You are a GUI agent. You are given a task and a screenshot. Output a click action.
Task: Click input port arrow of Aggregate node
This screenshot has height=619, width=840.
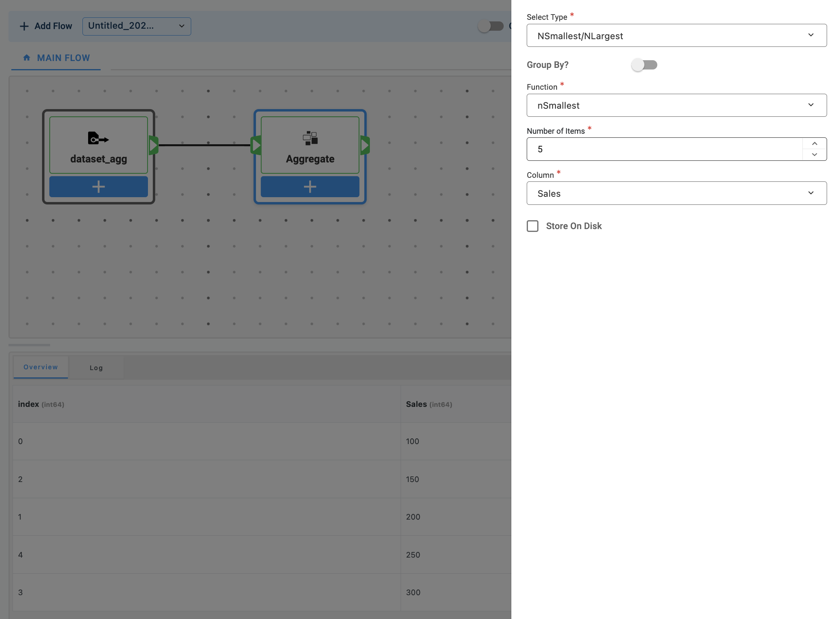(x=256, y=145)
